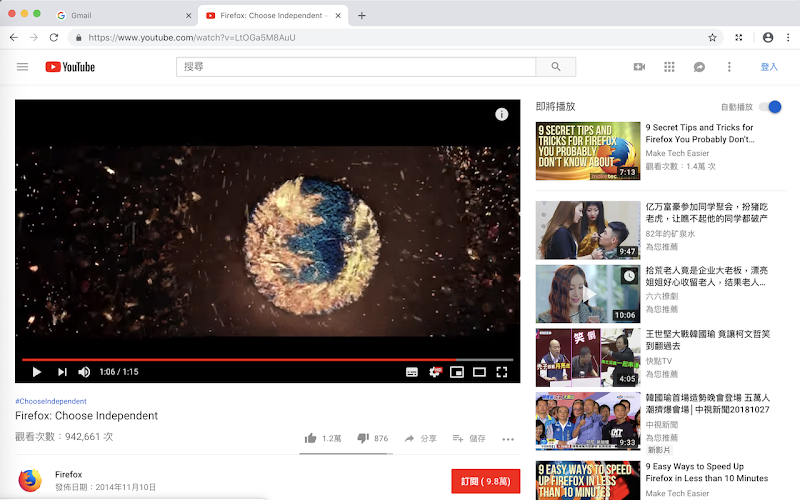Open the more actions ellipsis below video

508,439
